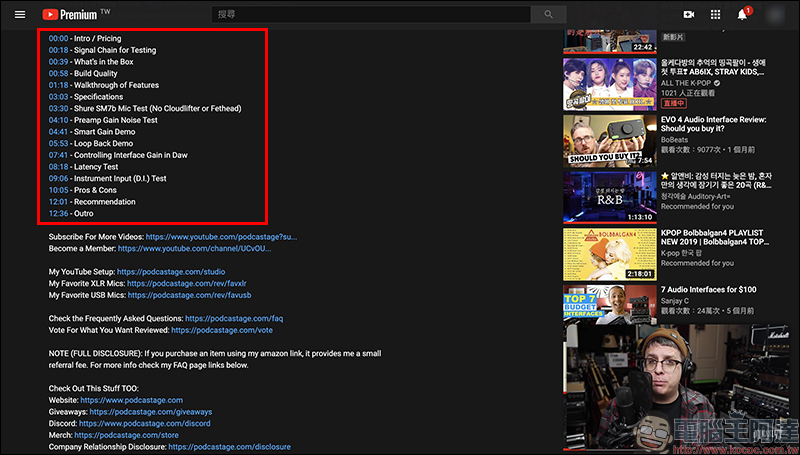Screen dimensions: 800x455
Task: Jump to the 00:00 Intro / Pricing timestamp
Action: coord(58,38)
